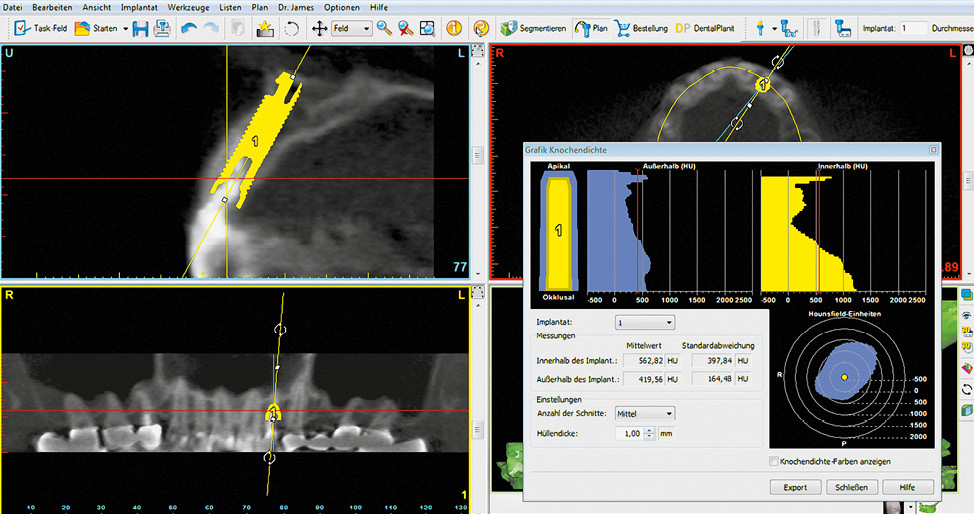Open the Werkzeuge menu

[x=187, y=7]
